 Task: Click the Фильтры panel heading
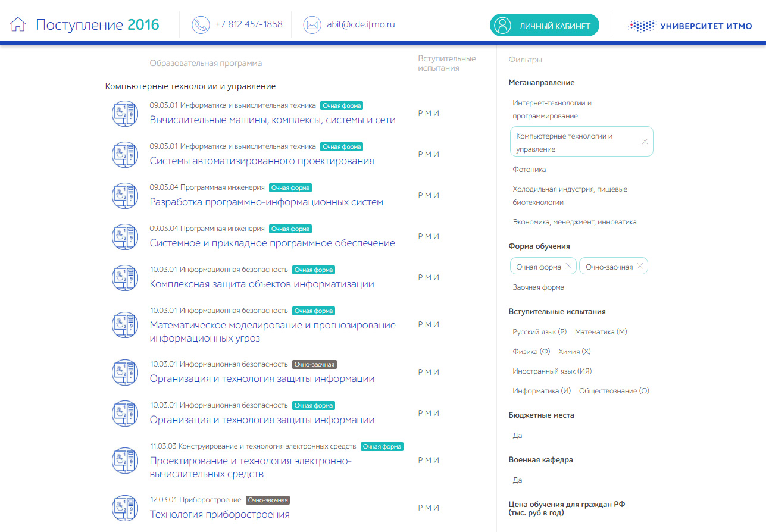[x=526, y=60]
